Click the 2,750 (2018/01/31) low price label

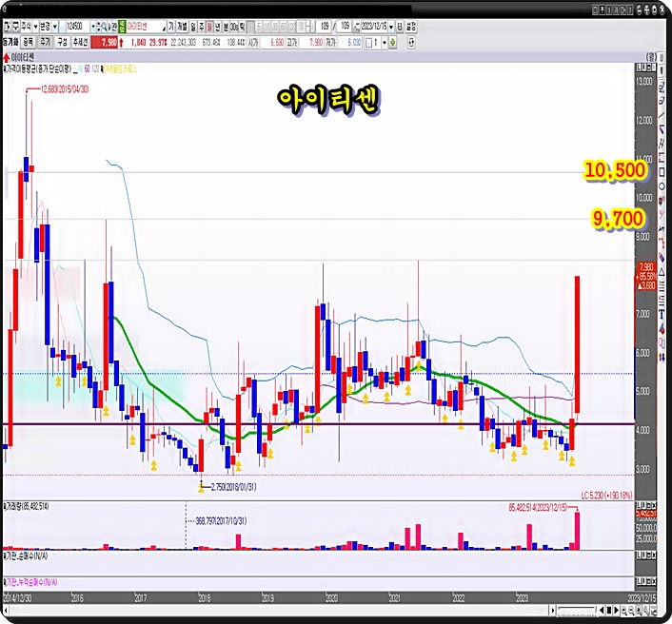[x=233, y=487]
